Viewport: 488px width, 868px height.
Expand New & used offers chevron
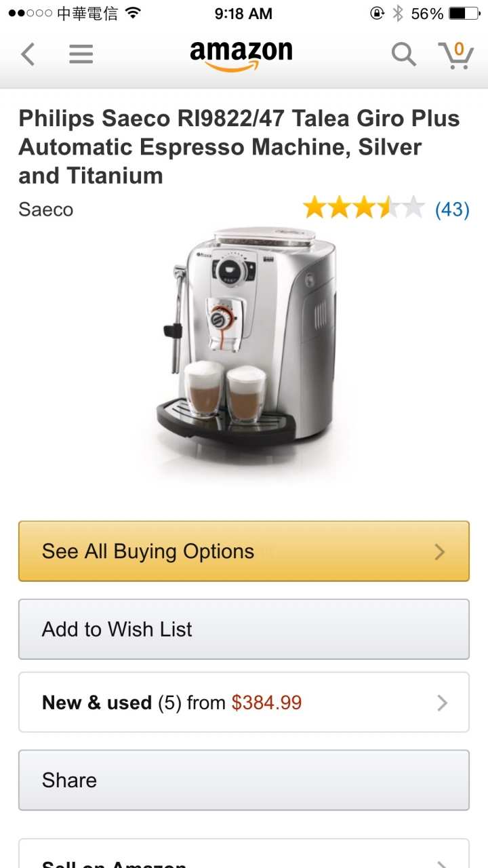pyautogui.click(x=443, y=703)
